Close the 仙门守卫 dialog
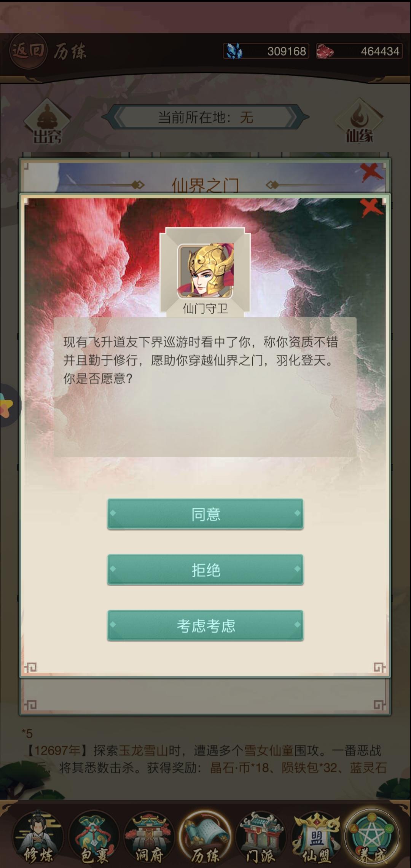 click(x=371, y=207)
